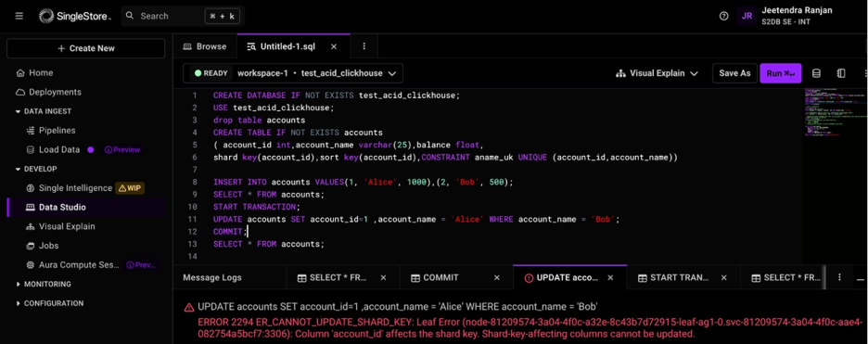868x344 pixels.
Task: Click the WIP badge on Single Intelligence
Action: point(130,188)
